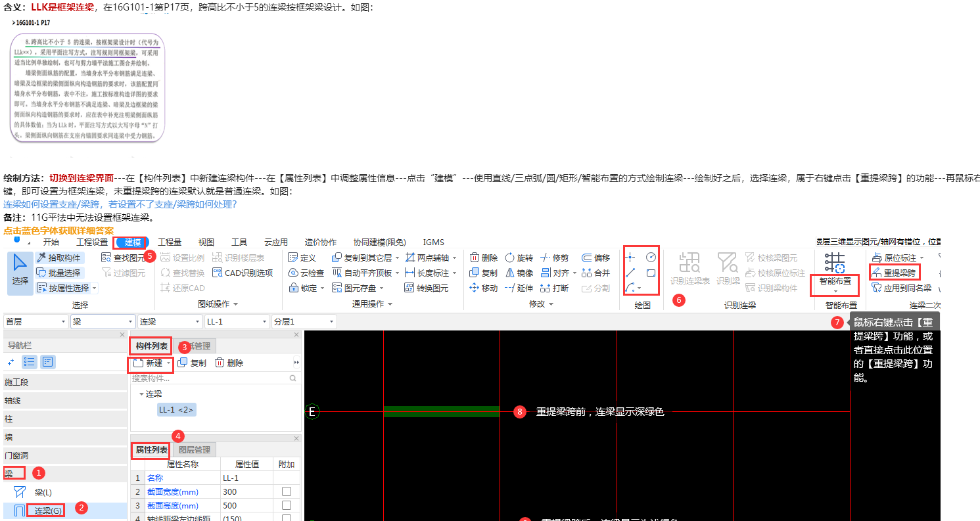Expand the 按属性选择 dropdown
This screenshot has width=980, height=521.
tap(94, 288)
